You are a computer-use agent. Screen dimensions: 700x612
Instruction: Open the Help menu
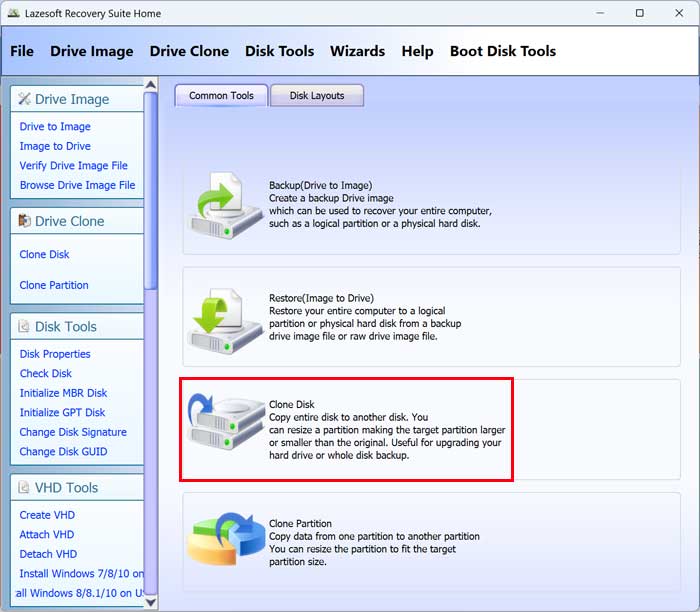(x=417, y=51)
